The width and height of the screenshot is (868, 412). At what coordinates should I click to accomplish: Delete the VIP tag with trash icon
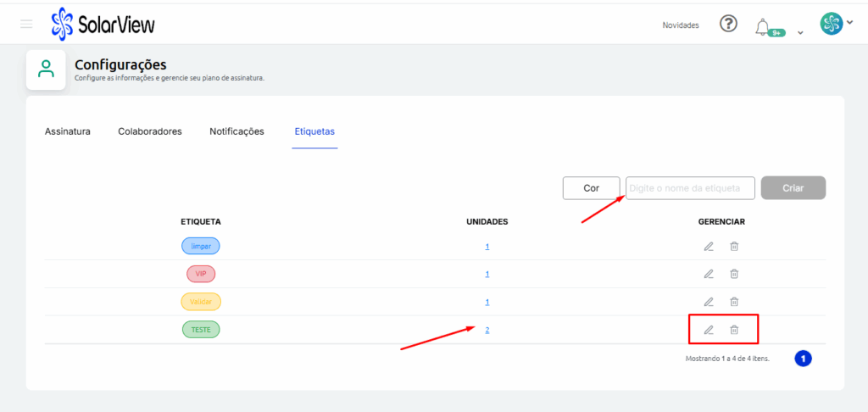coord(734,274)
